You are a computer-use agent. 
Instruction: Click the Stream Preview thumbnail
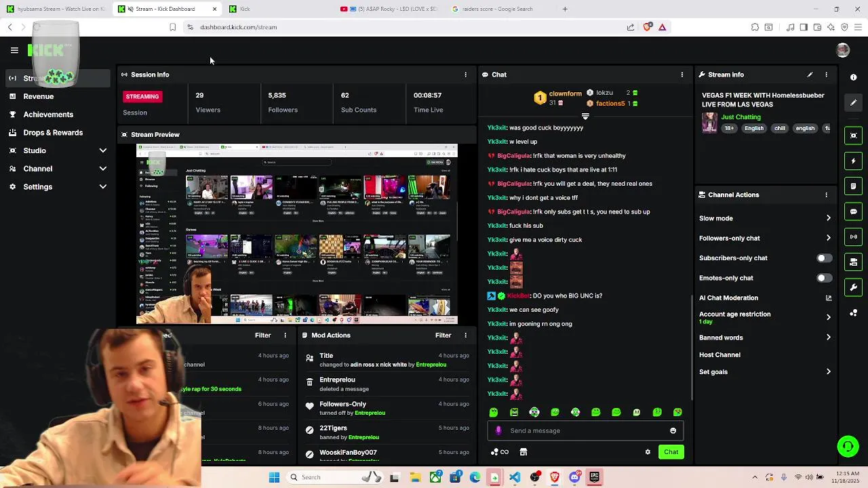pos(297,234)
